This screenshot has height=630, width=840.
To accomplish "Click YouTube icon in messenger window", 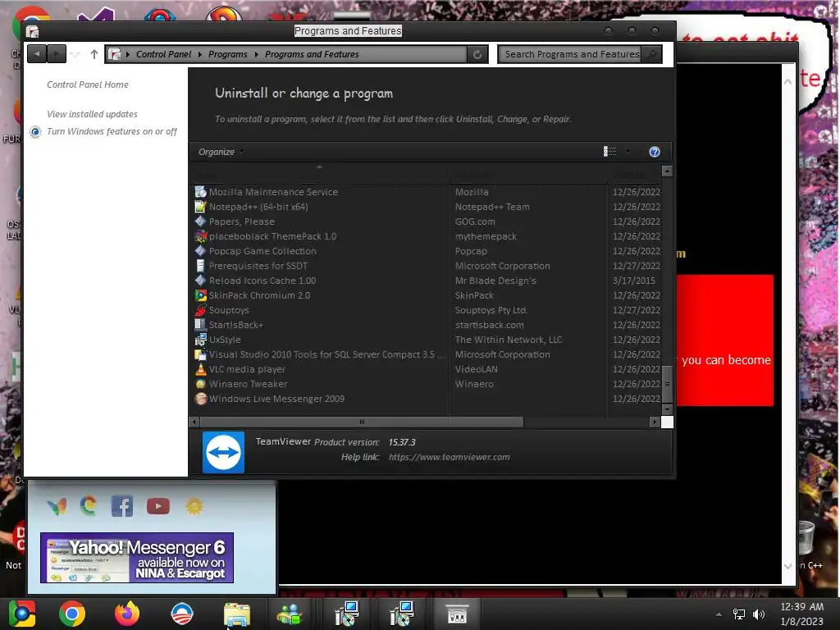I will click(158, 506).
